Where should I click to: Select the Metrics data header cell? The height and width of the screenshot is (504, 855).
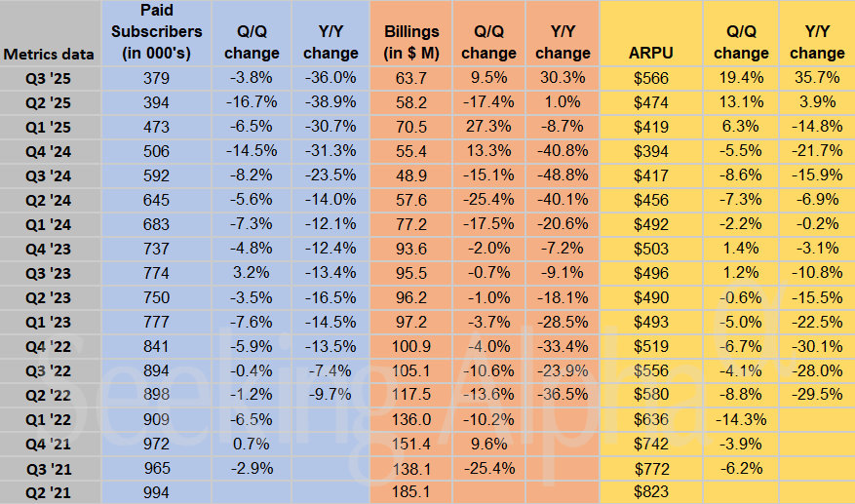pos(49,53)
